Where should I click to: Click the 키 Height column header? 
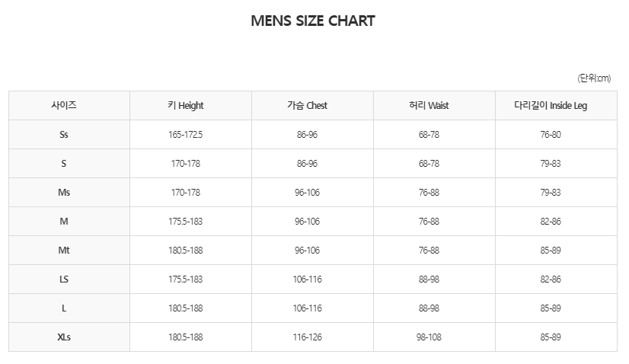point(186,106)
